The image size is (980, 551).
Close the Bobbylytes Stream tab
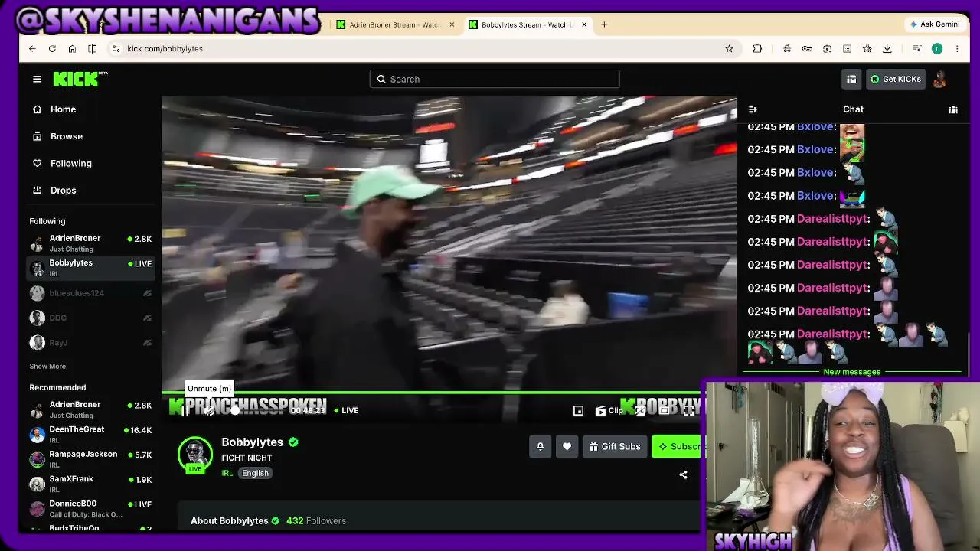tap(584, 24)
